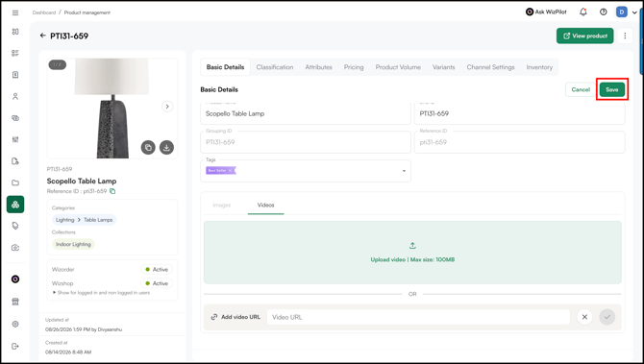Discard the video URL with the X button

[x=584, y=317]
